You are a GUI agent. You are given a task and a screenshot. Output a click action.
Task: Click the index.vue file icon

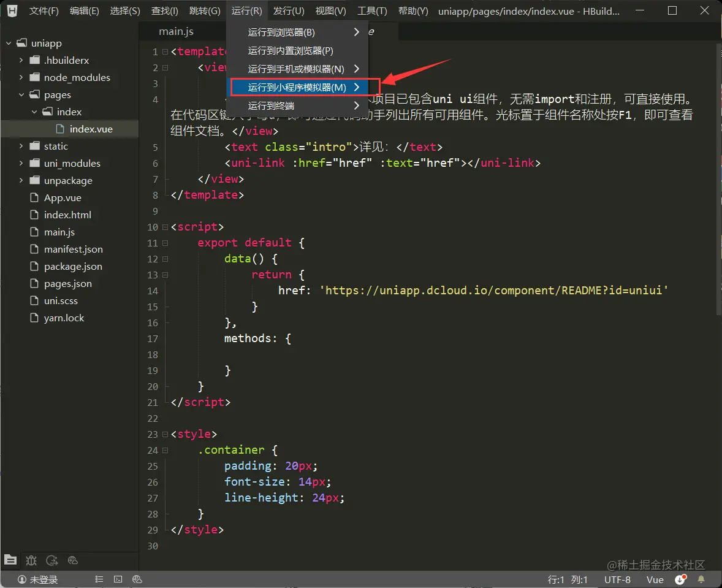pyautogui.click(x=60, y=129)
